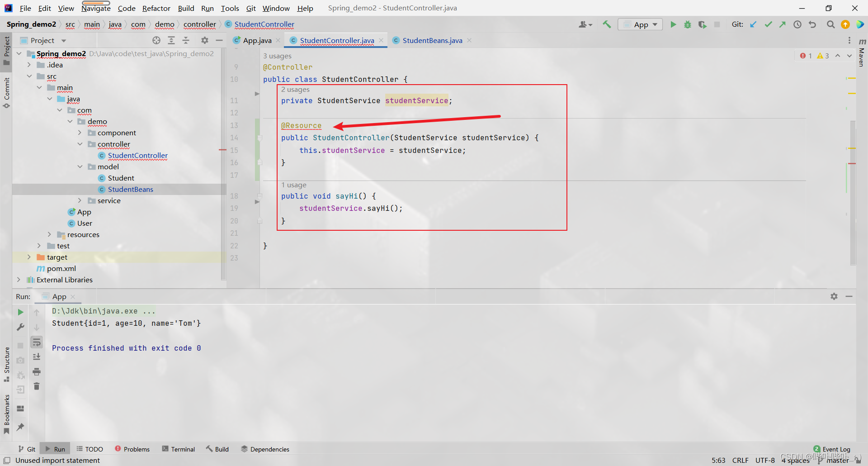Viewport: 868px width, 466px height.
Task: Pin tab icon in Run panel
Action: [20, 427]
